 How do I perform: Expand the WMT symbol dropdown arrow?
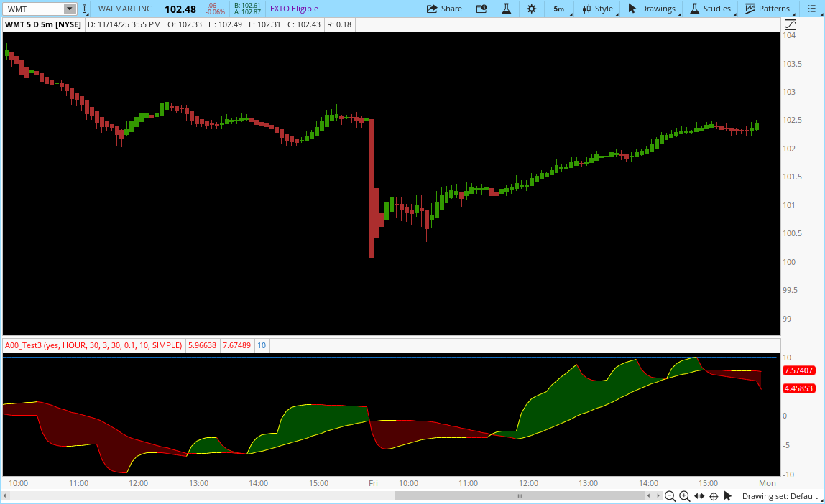click(69, 9)
